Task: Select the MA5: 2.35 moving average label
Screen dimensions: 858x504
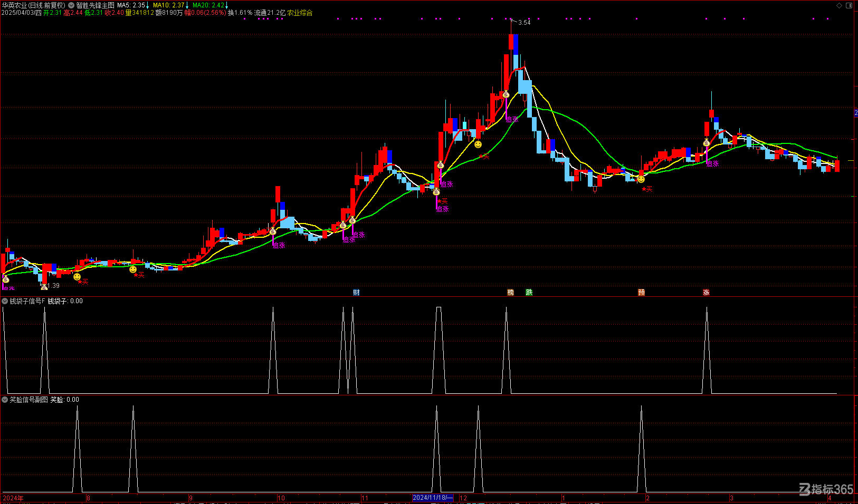Action: pos(131,5)
